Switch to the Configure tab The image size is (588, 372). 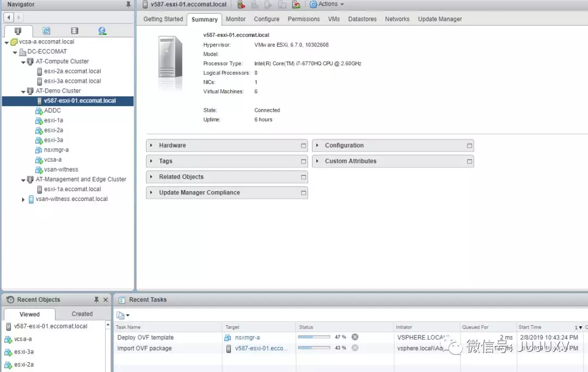click(267, 19)
